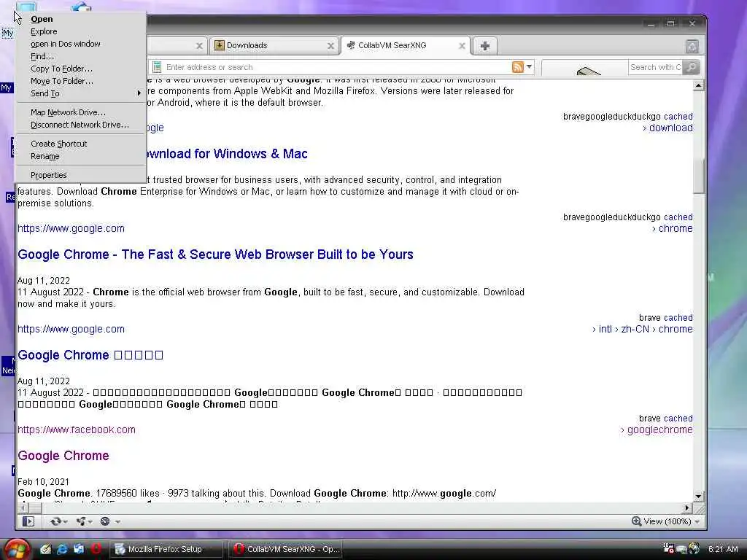Select Rename in the context menu
Screen dimensions: 747x560
[x=81, y=156]
